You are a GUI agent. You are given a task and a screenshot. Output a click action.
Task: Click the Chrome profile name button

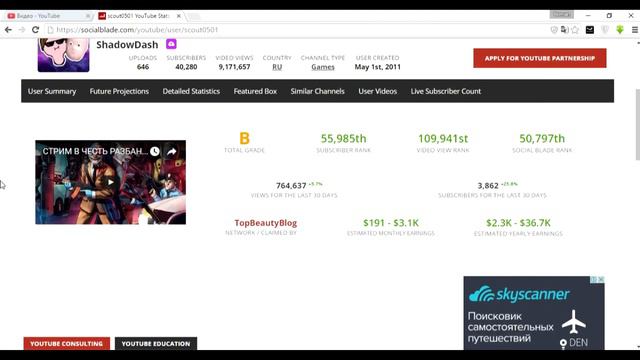point(562,15)
